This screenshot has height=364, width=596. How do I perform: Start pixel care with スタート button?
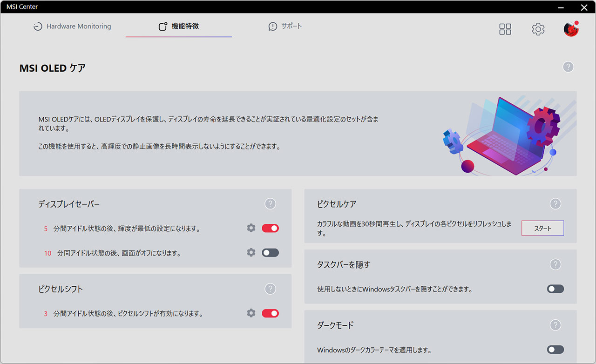[542, 228]
